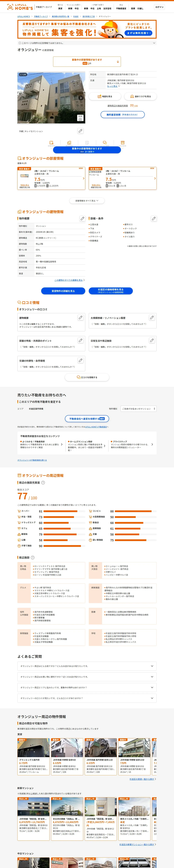The image size is (174, 868).
Task: Expand FAQ オランジュリー周辺はどんな街ですか
Action: (87, 666)
